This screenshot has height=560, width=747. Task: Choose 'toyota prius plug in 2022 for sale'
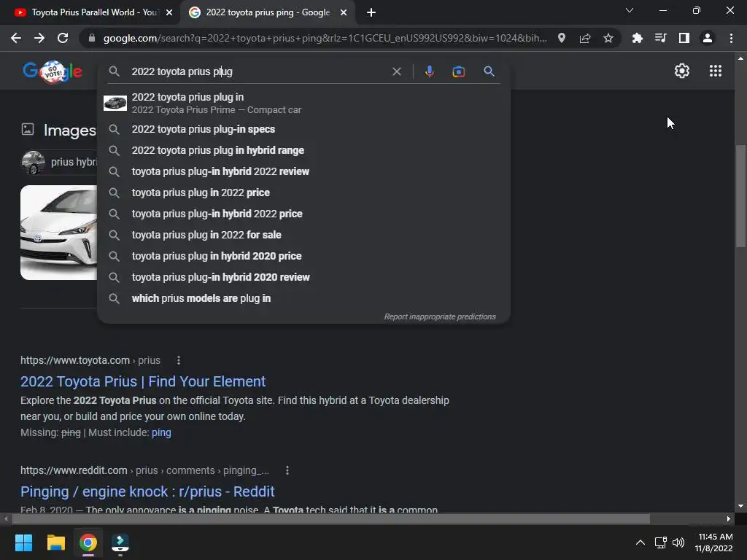click(x=304, y=235)
